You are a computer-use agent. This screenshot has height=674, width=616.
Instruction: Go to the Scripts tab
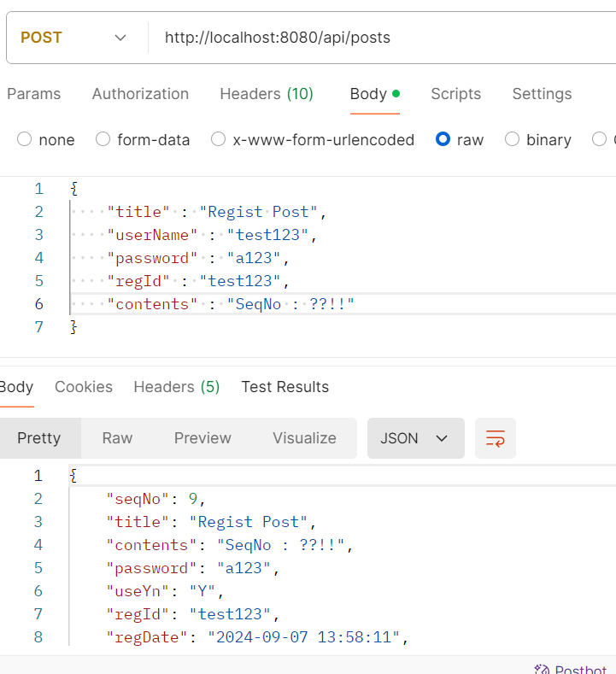click(x=455, y=94)
